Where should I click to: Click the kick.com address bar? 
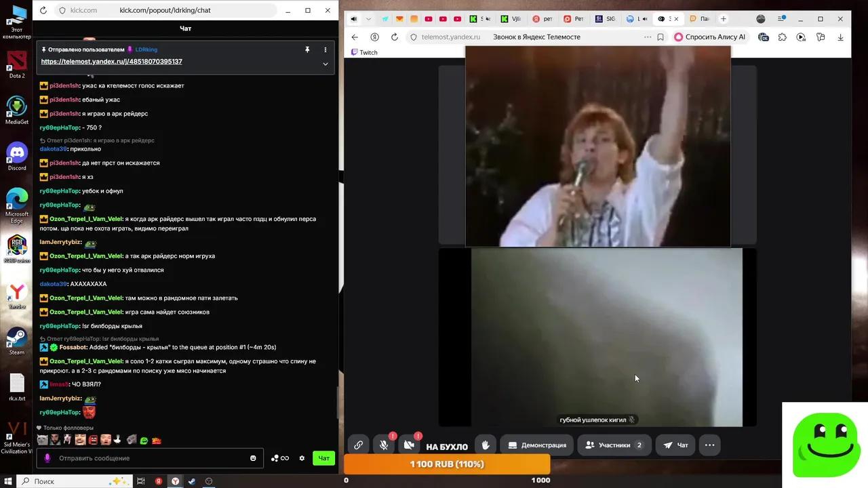[x=165, y=10]
